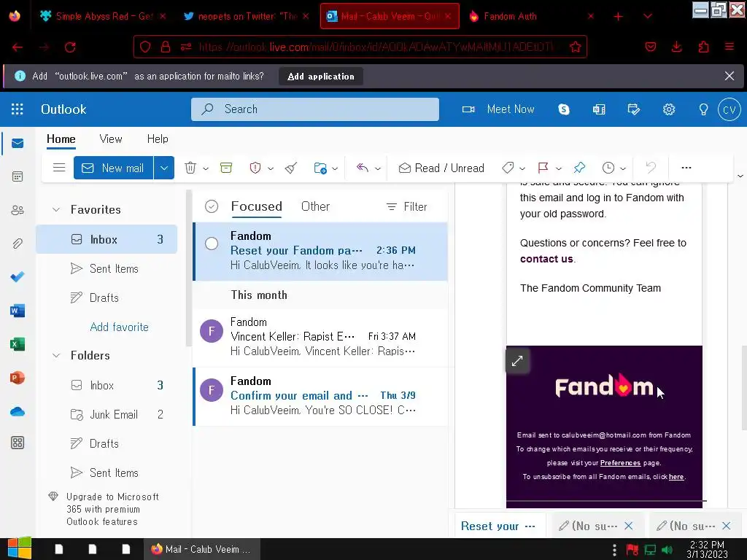The image size is (747, 560).
Task: Open To Do checkmark in sidebar
Action: point(18,276)
